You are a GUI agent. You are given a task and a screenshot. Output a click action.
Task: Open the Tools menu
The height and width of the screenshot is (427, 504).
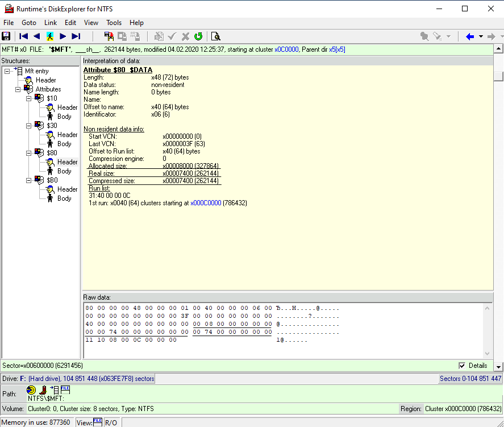[114, 23]
